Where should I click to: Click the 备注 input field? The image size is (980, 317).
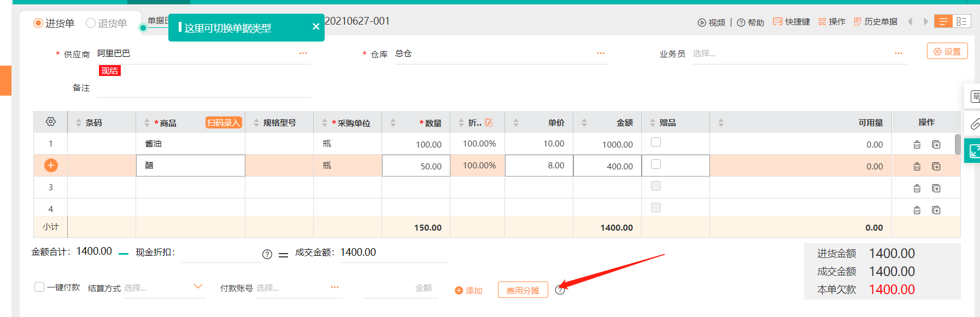click(204, 89)
